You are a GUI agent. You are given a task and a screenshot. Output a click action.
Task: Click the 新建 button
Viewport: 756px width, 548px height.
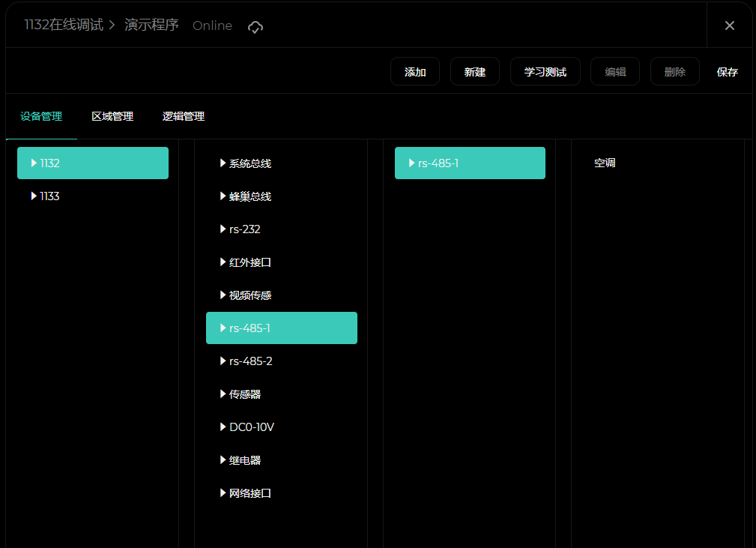[x=475, y=71]
